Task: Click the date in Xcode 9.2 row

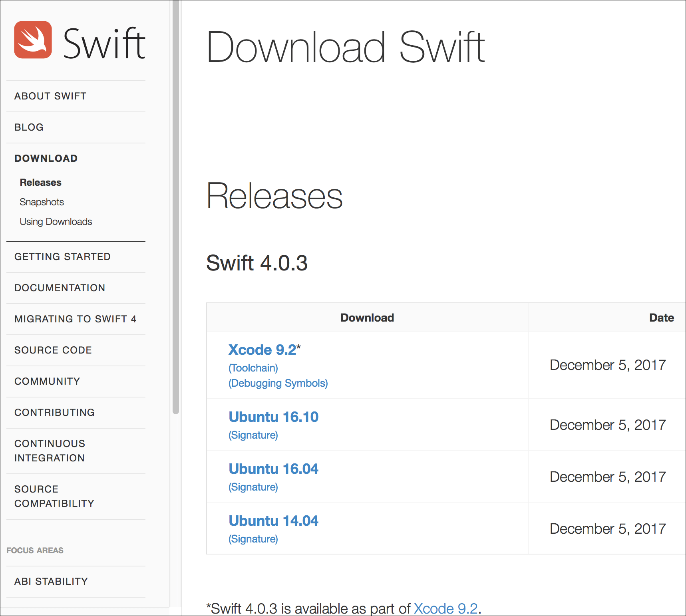Action: tap(608, 365)
